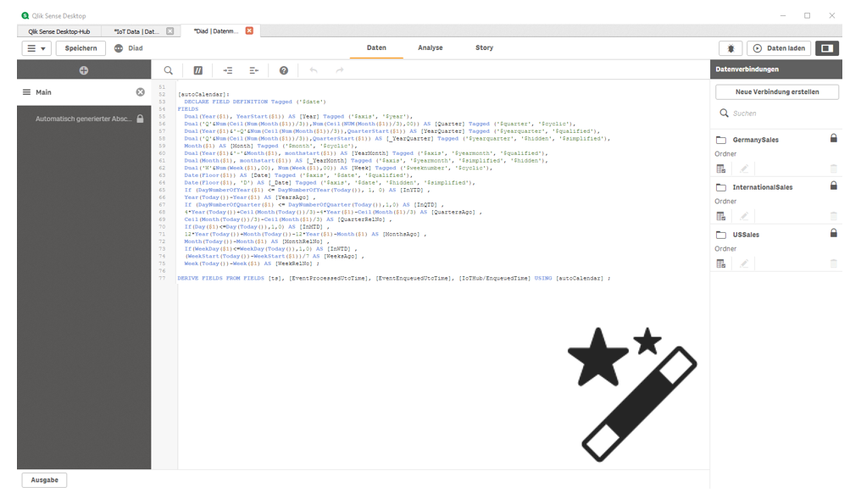
Task: Switch to the Analyse tab
Action: pyautogui.click(x=430, y=47)
